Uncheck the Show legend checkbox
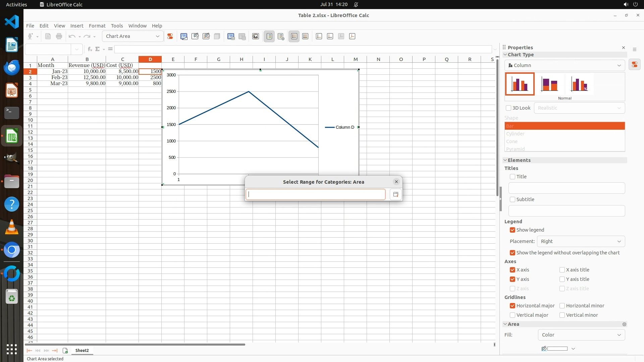Screen dimensions: 644x362 coord(513,230)
